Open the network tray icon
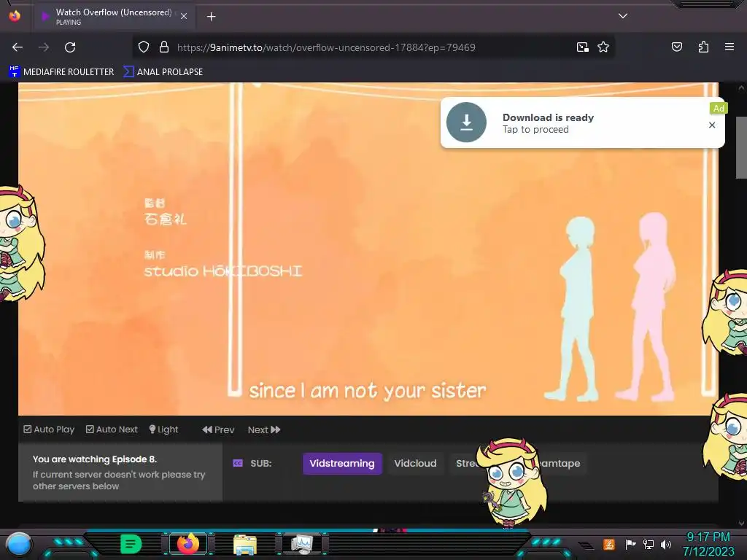 click(x=649, y=544)
